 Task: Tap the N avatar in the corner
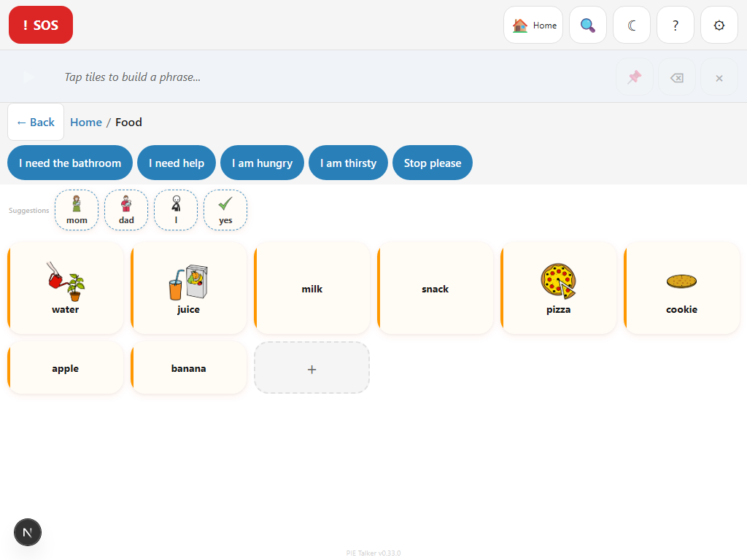click(x=28, y=532)
